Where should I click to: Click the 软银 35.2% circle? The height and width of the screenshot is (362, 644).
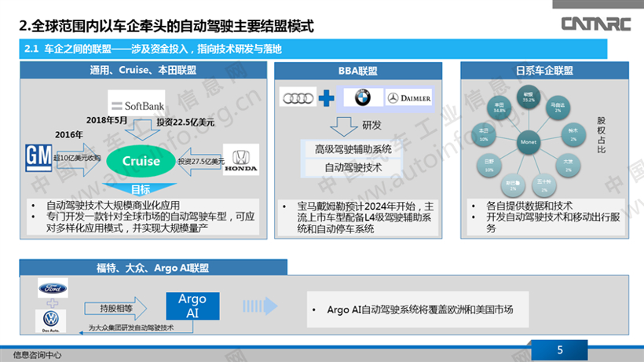(529, 98)
